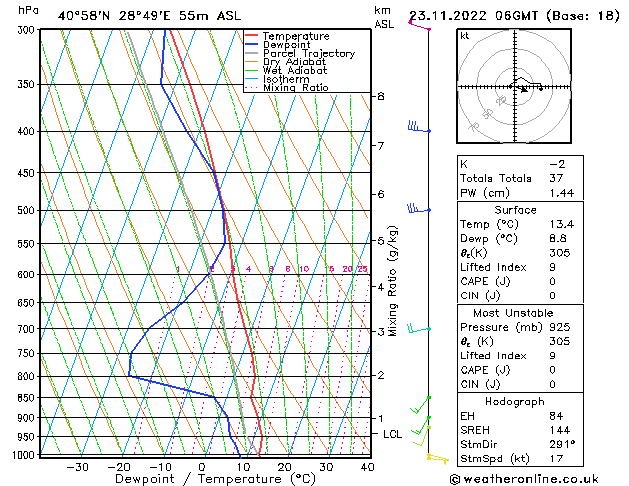Click the magenta wind barb at 300 hPa
The height and width of the screenshot is (486, 629).
pos(420,24)
